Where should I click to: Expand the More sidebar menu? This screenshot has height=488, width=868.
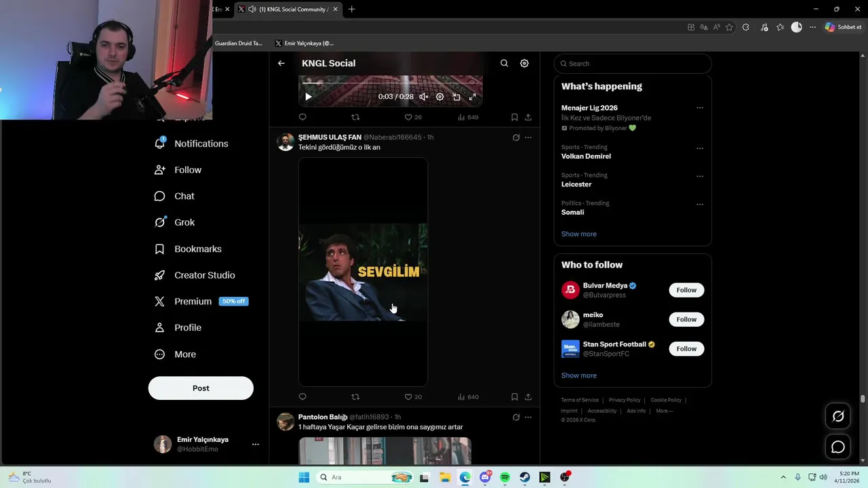176,354
